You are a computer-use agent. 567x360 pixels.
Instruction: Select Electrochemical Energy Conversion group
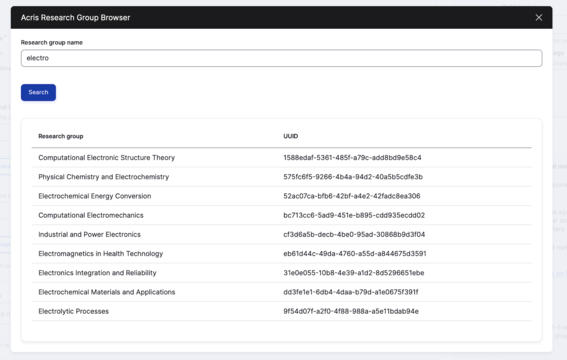click(x=95, y=196)
